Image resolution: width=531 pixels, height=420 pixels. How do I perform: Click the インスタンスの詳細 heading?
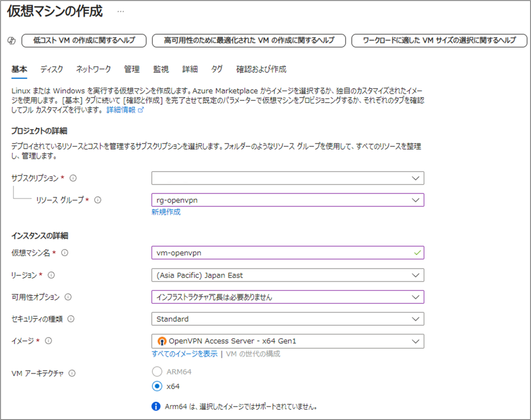coord(40,236)
